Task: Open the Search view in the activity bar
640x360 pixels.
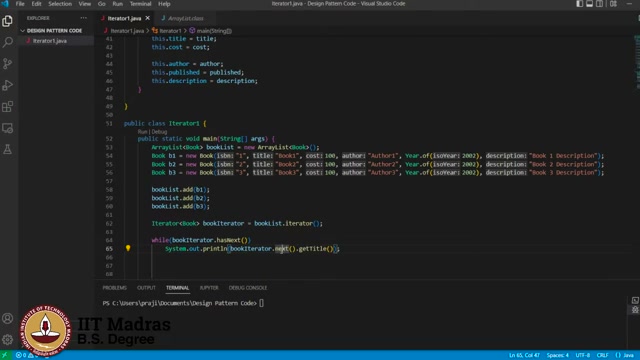Action: pos(7,42)
